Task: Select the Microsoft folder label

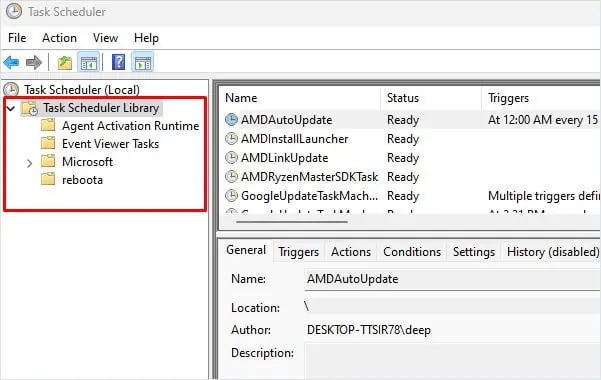Action: [x=87, y=162]
